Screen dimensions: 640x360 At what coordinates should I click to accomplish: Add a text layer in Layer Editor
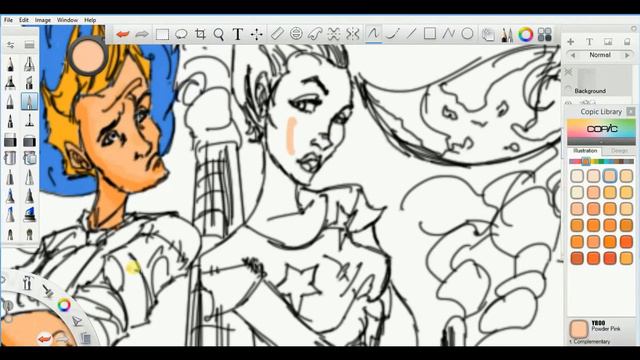click(x=589, y=42)
